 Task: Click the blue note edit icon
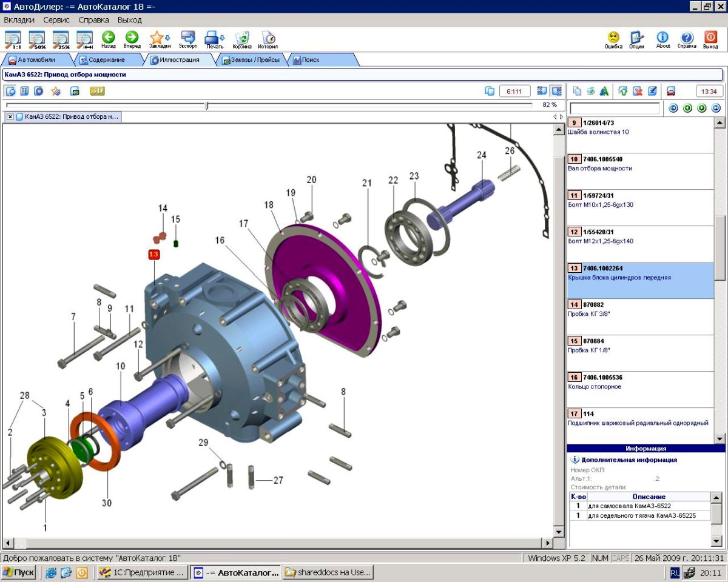[652, 92]
